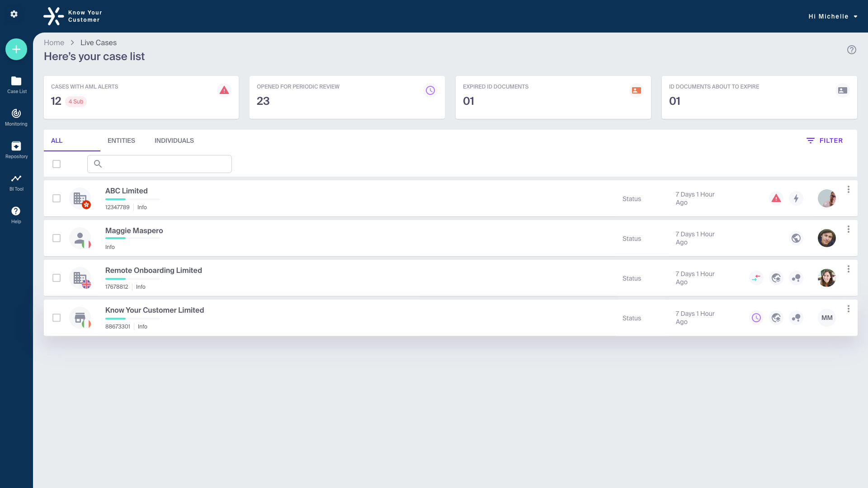Image resolution: width=868 pixels, height=488 pixels.
Task: Click progress bar under Maggie Maspero
Action: point(132,238)
